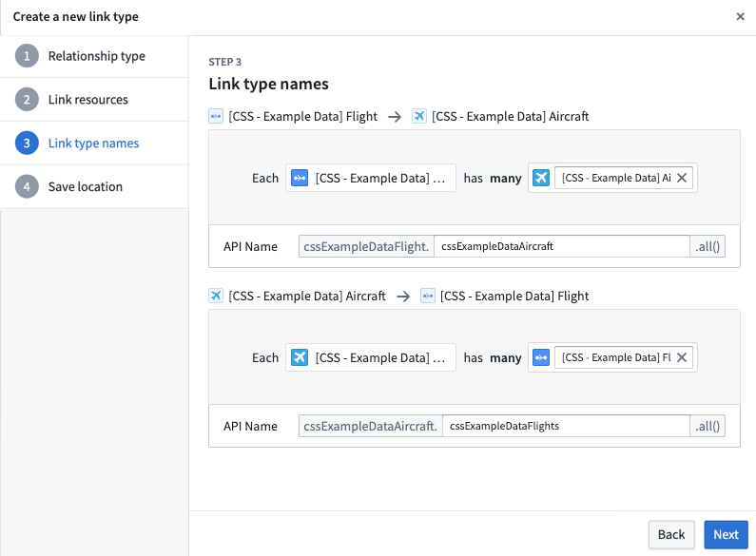Click the second Each object box

click(371, 357)
